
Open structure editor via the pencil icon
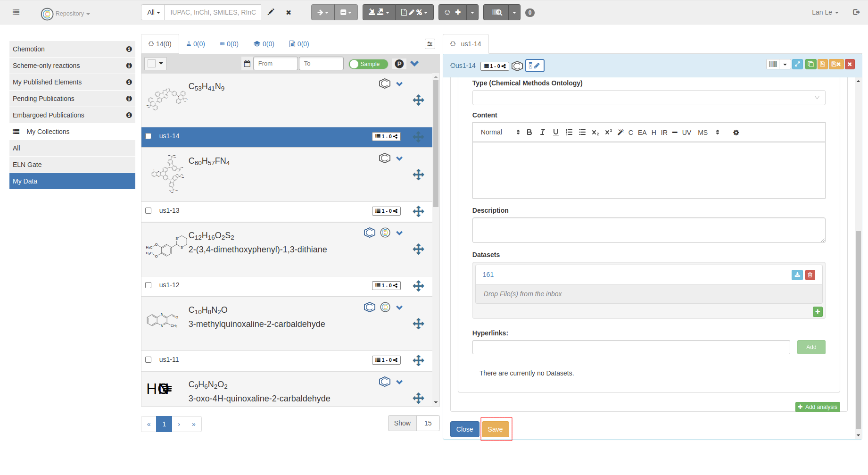271,12
